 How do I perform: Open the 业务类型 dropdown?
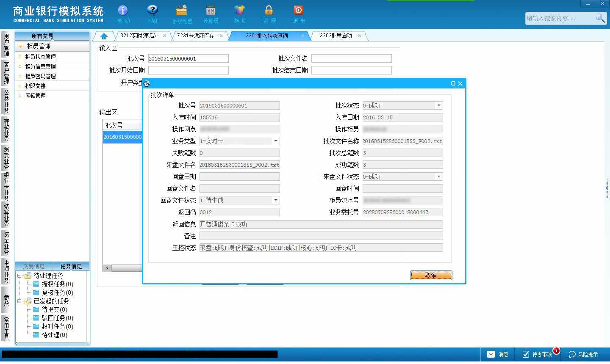(x=276, y=141)
